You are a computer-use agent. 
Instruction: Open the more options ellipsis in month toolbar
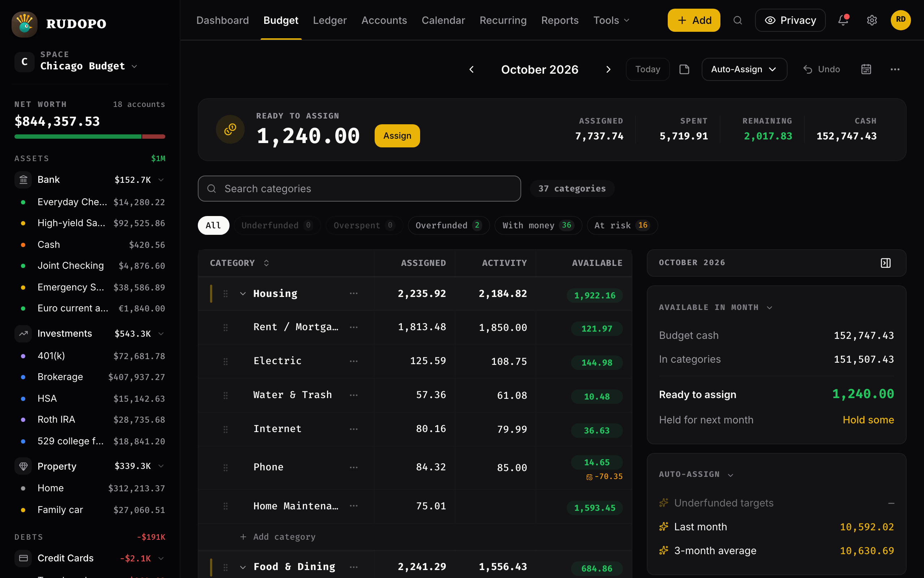coord(895,70)
